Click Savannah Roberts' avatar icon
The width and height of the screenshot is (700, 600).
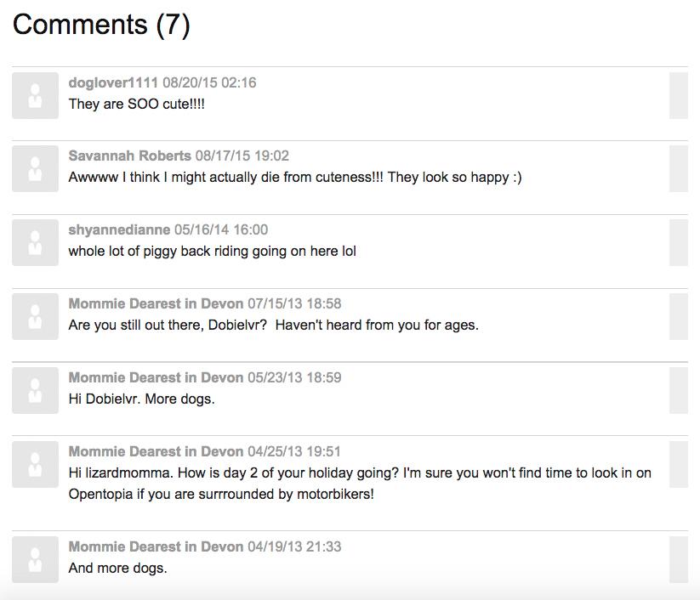coord(35,168)
